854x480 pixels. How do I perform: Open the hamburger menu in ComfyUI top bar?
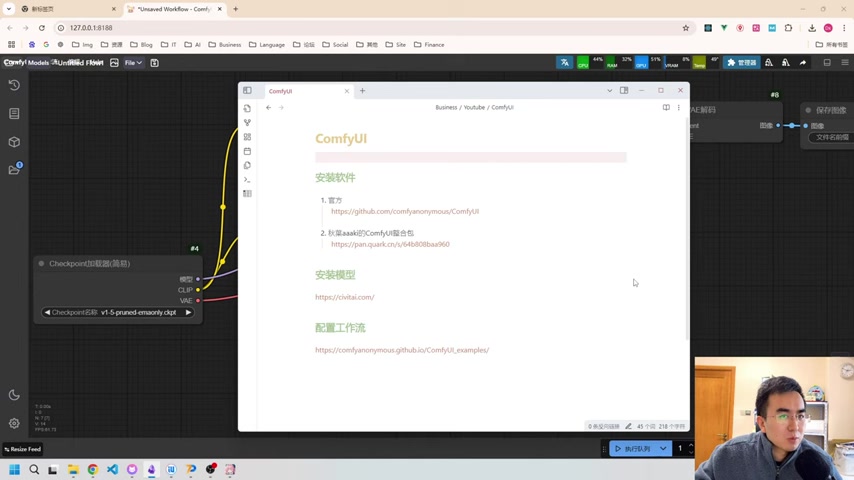[845, 63]
